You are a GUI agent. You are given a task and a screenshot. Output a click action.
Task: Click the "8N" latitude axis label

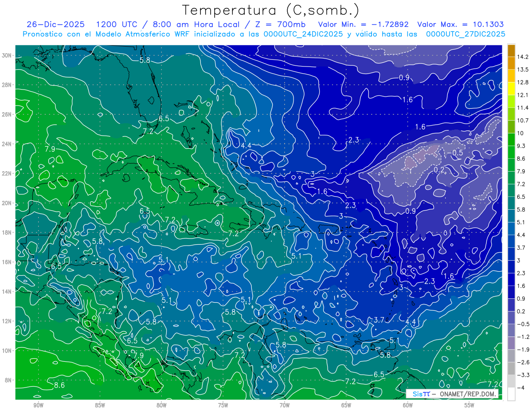pos(9,380)
